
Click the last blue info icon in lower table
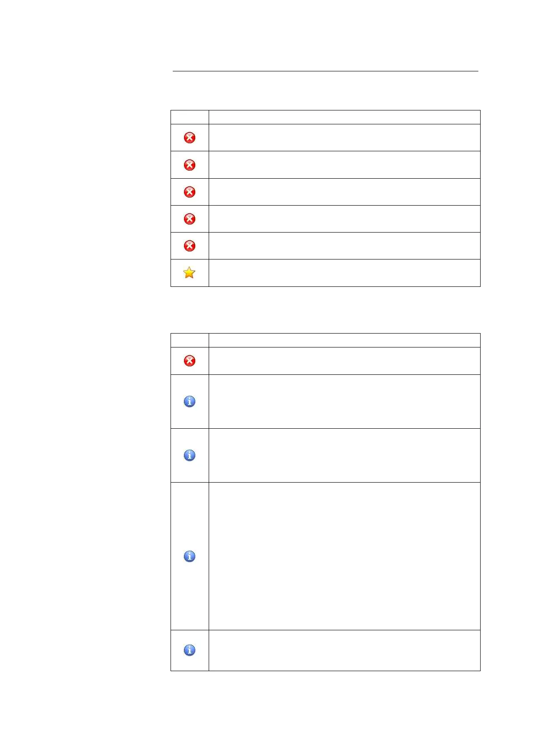(x=189, y=650)
